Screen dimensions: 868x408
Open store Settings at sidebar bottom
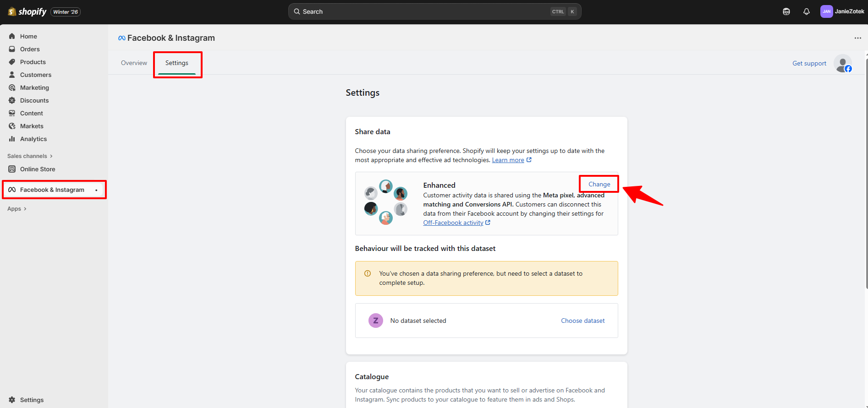pos(32,400)
